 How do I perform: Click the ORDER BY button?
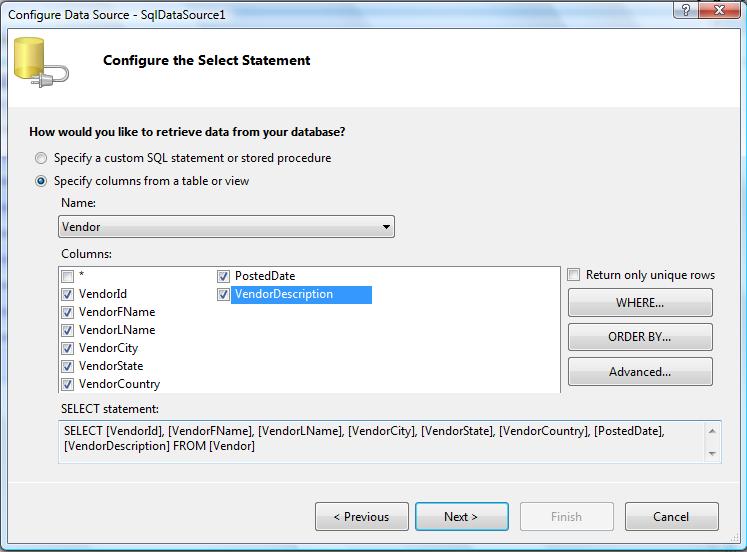(640, 337)
